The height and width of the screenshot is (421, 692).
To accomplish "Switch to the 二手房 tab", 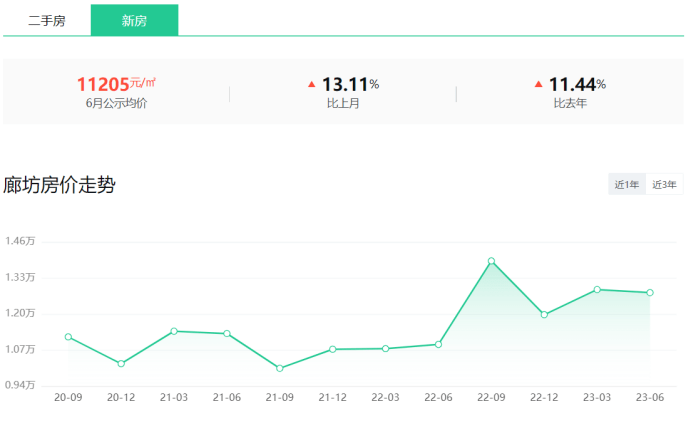I will coord(47,21).
